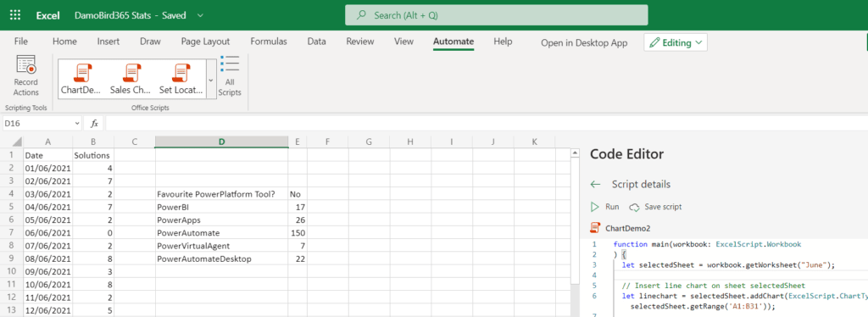Select cell with date 06/06/2021

point(47,232)
